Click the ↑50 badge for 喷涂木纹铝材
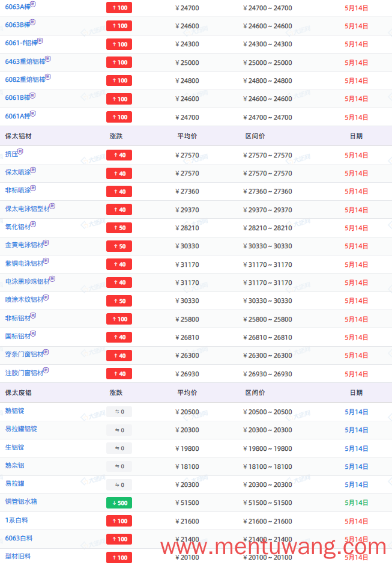The image size is (392, 565). [x=119, y=301]
